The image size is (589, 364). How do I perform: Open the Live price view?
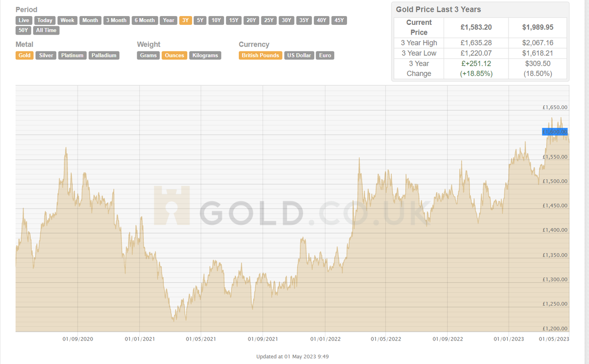pyautogui.click(x=23, y=20)
